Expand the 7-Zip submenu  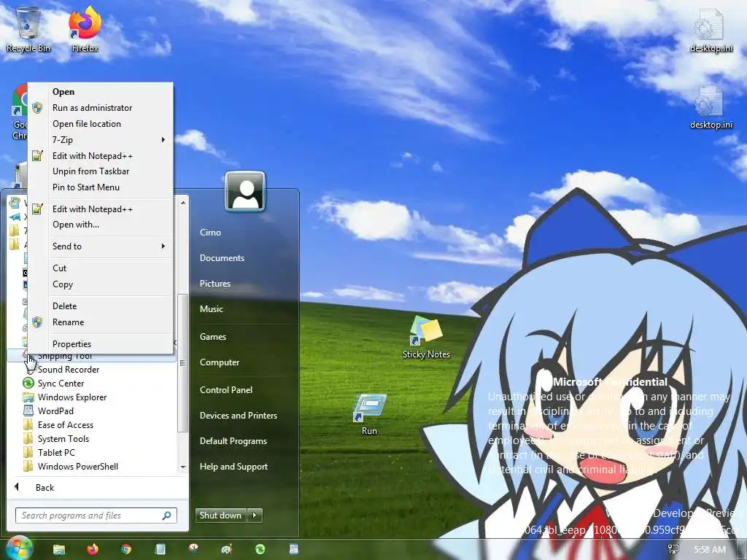coord(100,139)
